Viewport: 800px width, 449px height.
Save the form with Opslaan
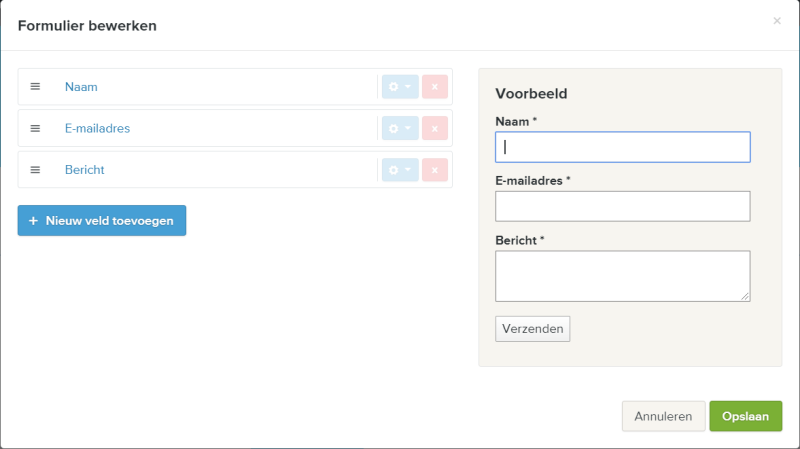(745, 416)
